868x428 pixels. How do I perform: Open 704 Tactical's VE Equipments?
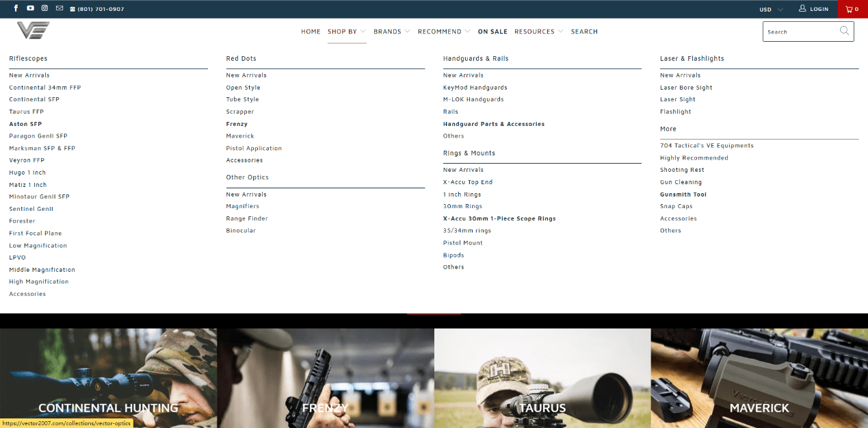[707, 145]
